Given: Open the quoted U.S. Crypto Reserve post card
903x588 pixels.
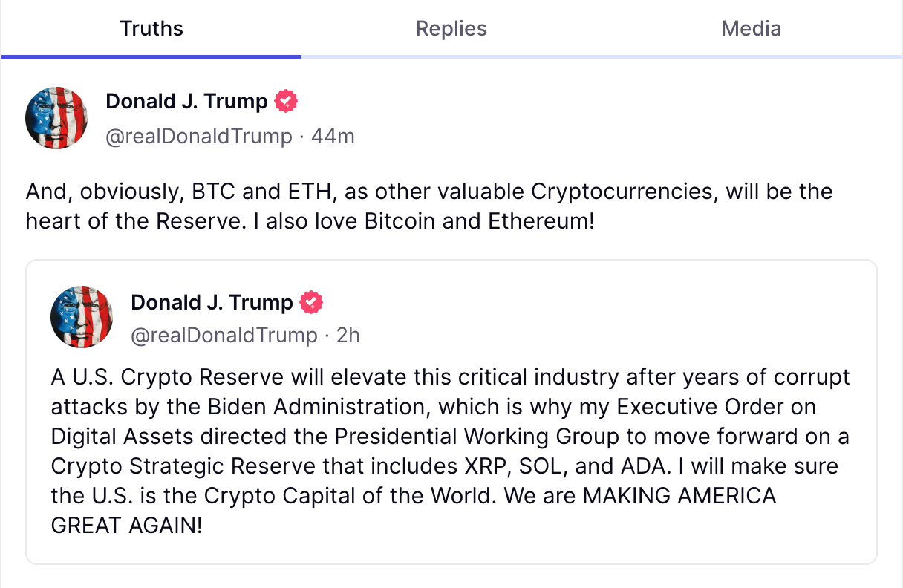Looking at the screenshot, I should (x=451, y=412).
